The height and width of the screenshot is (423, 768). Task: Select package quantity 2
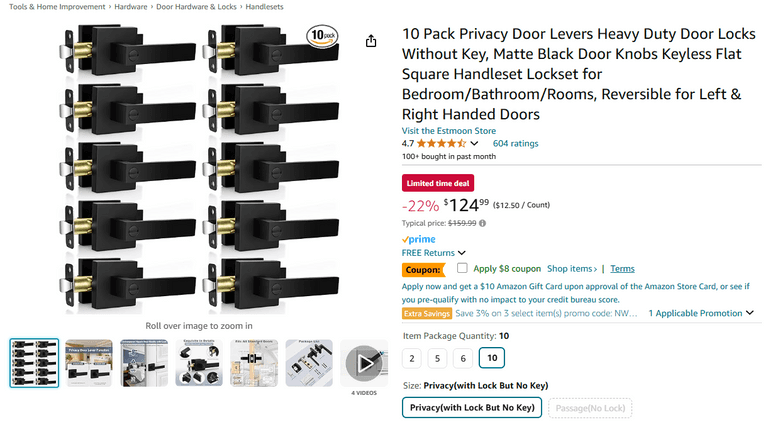click(x=413, y=358)
